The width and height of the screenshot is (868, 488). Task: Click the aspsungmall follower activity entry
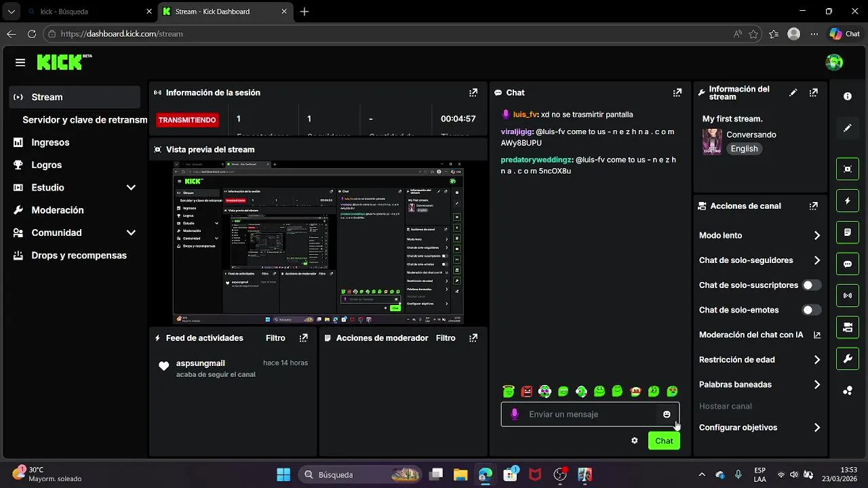click(233, 369)
